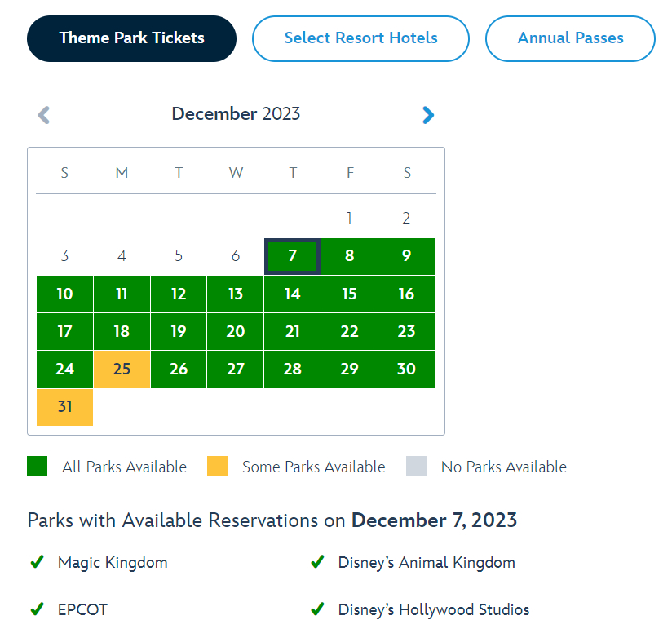Choose December 20 on the calendar
Image resolution: width=672 pixels, height=642 pixels.
tap(235, 332)
